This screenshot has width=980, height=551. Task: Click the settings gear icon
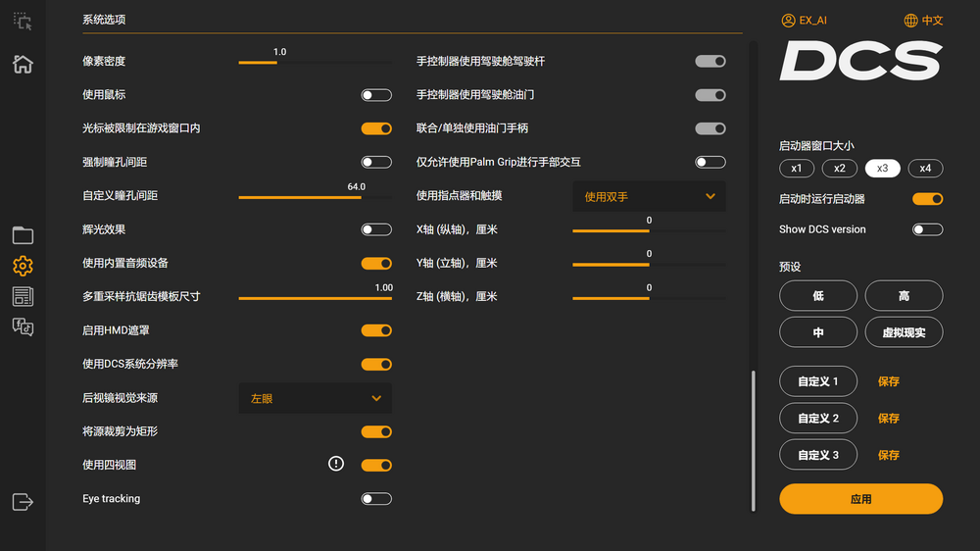click(x=23, y=266)
